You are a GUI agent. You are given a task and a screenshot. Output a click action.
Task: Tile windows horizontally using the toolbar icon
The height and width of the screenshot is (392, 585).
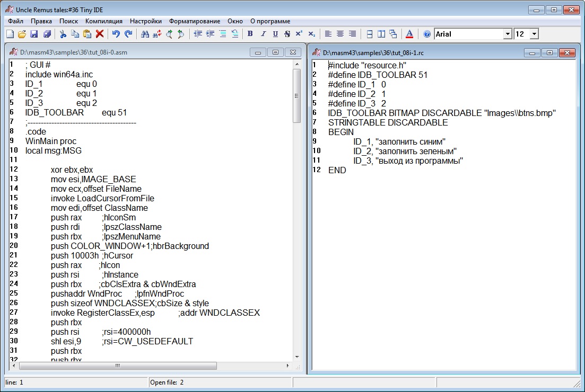(370, 34)
